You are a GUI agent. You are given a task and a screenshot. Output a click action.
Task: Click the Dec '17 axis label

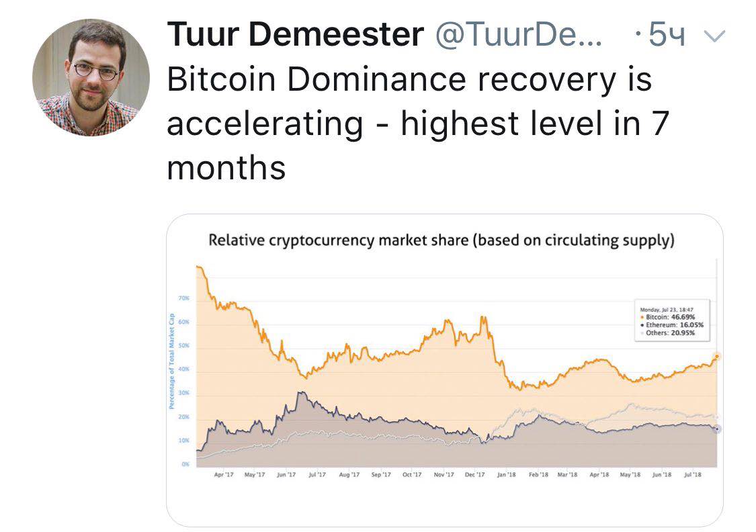coord(475,475)
